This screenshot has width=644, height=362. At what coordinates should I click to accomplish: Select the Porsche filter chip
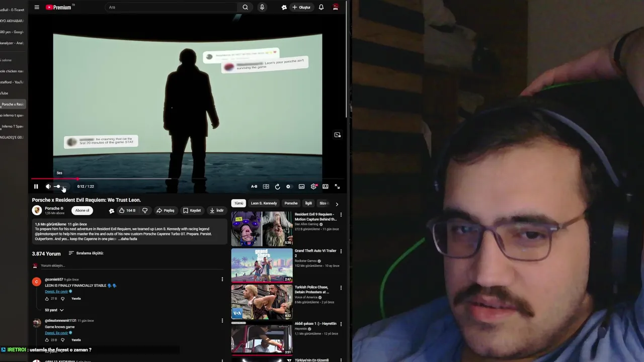291,203
